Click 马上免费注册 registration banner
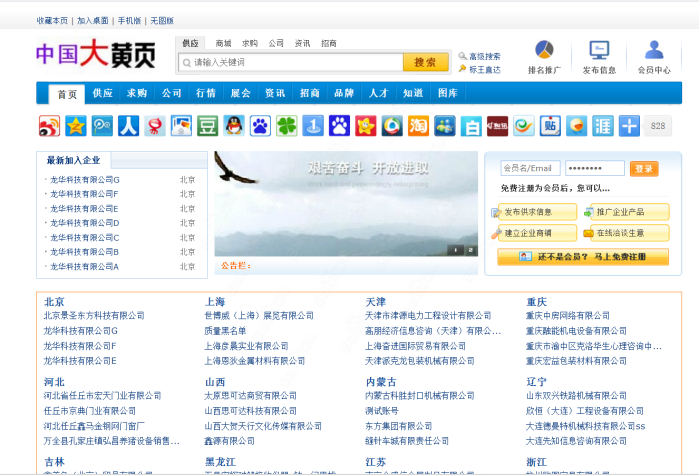 point(583,257)
